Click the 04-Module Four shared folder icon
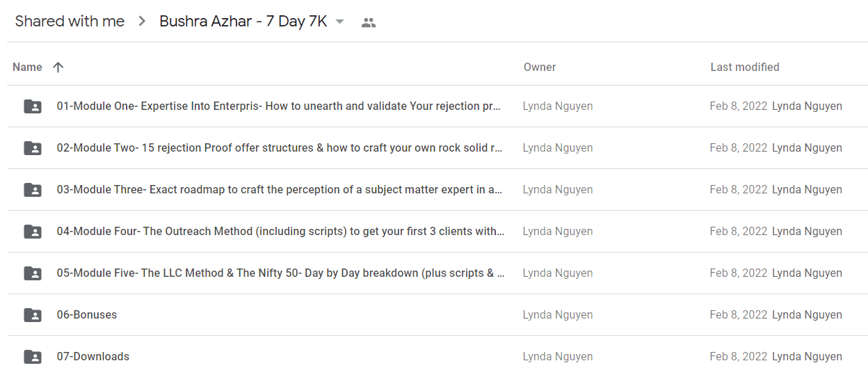The image size is (868, 377). [x=33, y=232]
